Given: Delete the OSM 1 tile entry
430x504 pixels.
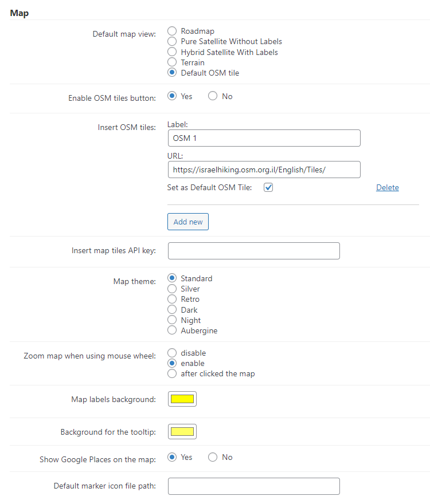Looking at the screenshot, I should point(387,187).
